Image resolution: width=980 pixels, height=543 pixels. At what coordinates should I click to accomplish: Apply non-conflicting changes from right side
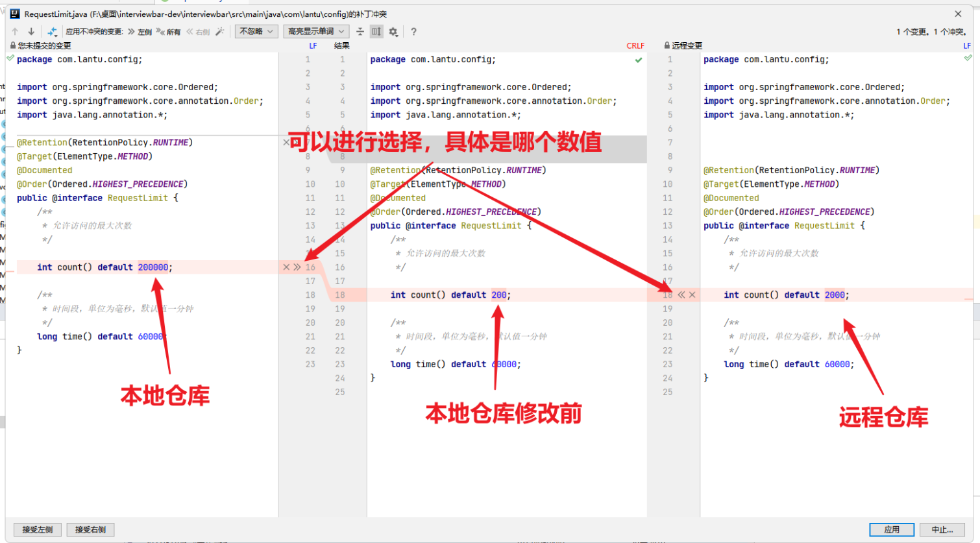(198, 31)
